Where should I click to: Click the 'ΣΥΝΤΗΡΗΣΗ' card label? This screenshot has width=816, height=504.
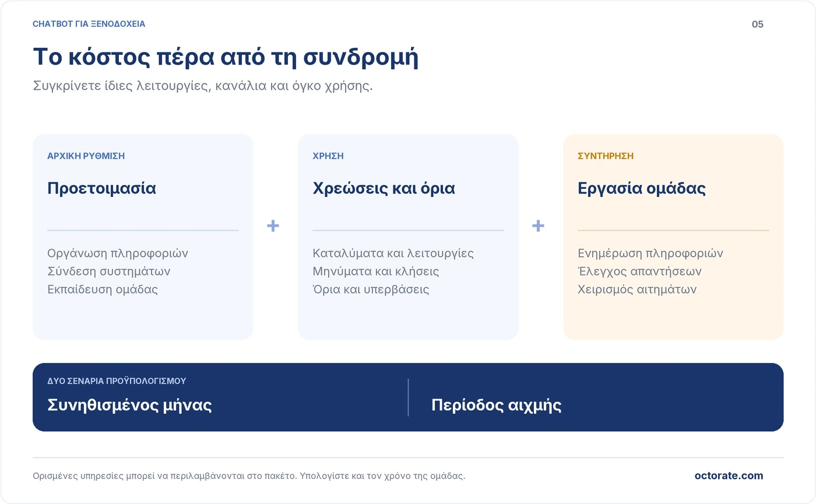606,156
